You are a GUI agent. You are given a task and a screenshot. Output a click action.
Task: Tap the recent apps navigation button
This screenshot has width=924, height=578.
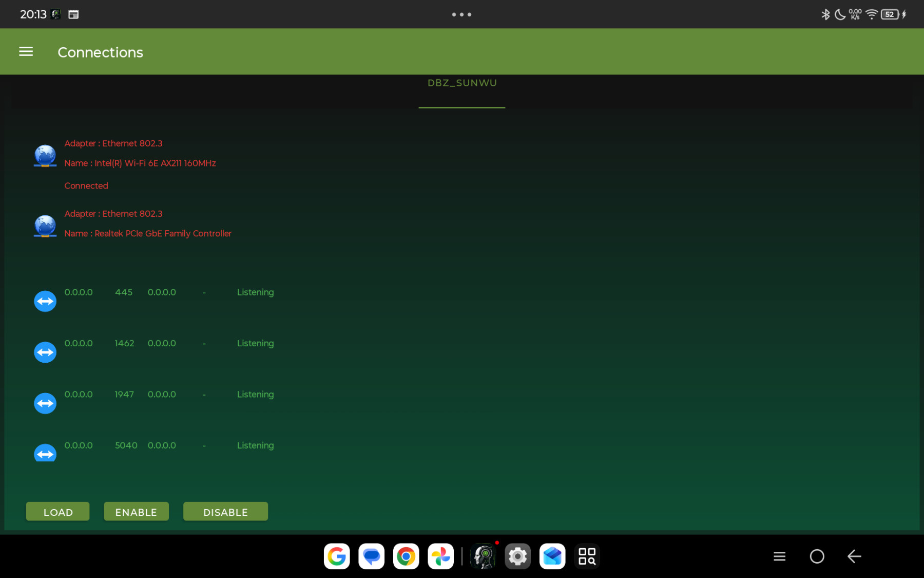click(780, 556)
